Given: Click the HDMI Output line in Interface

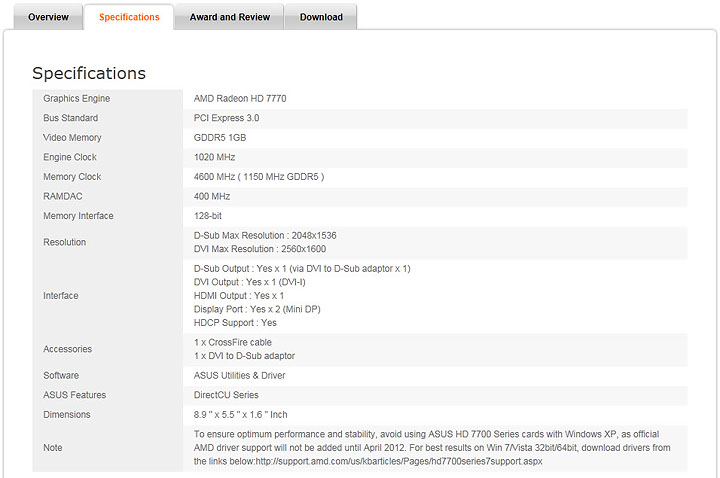Looking at the screenshot, I should pyautogui.click(x=239, y=296).
